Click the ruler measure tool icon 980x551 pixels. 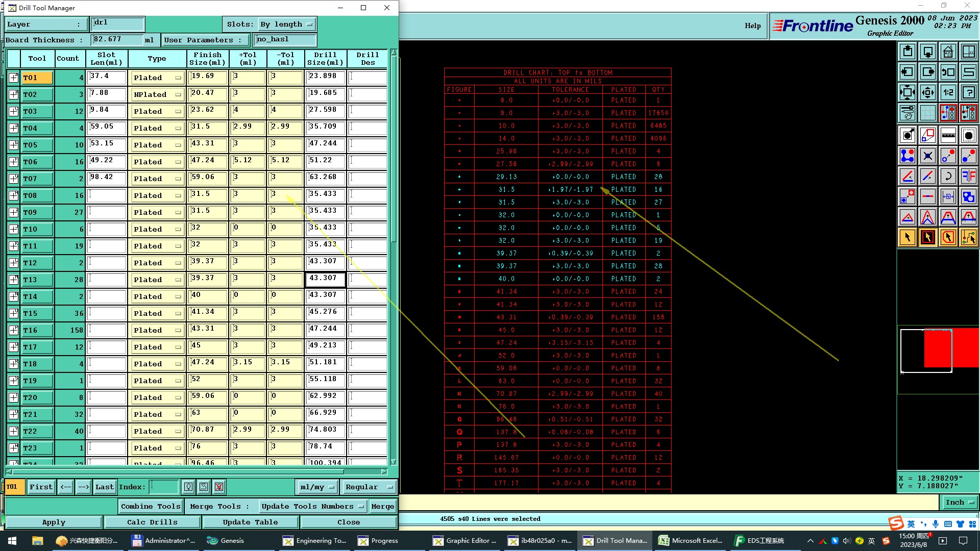[x=948, y=135]
